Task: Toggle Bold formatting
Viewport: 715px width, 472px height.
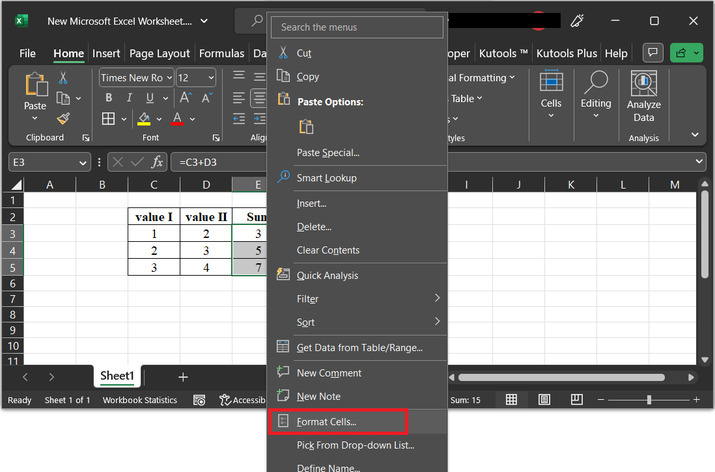Action: pos(109,98)
